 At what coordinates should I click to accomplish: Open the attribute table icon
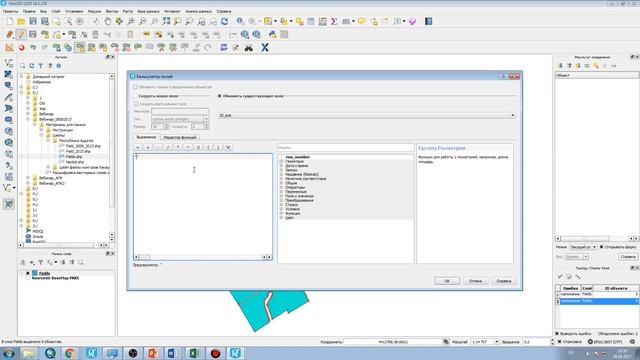(x=311, y=21)
